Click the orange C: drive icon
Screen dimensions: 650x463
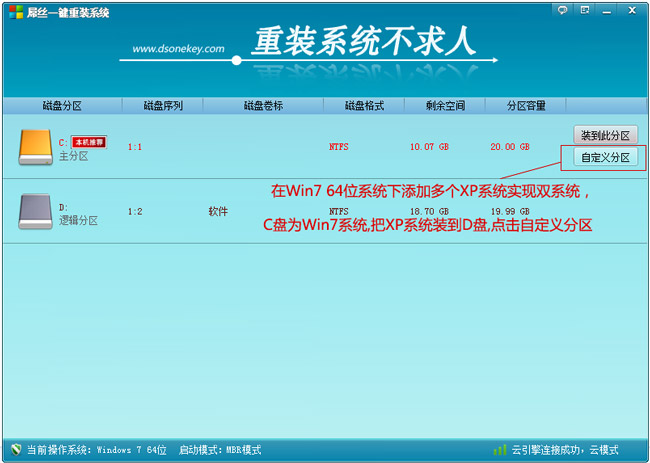(x=35, y=148)
